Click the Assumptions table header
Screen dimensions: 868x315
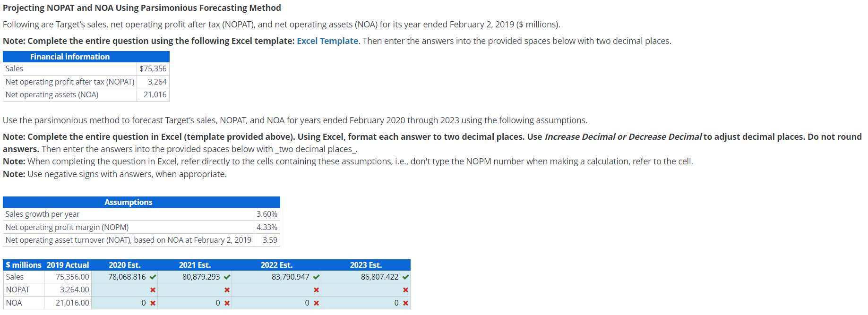128,202
